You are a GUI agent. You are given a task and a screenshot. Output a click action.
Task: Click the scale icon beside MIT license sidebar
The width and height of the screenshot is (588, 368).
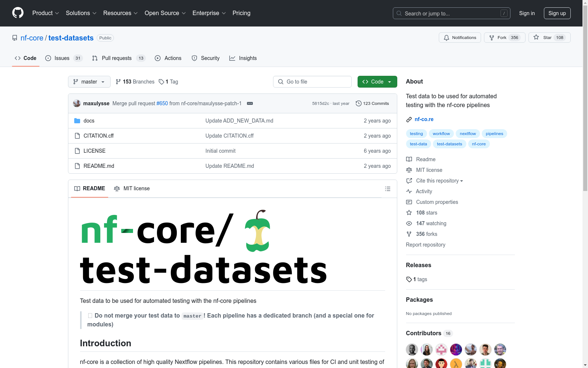pos(409,170)
